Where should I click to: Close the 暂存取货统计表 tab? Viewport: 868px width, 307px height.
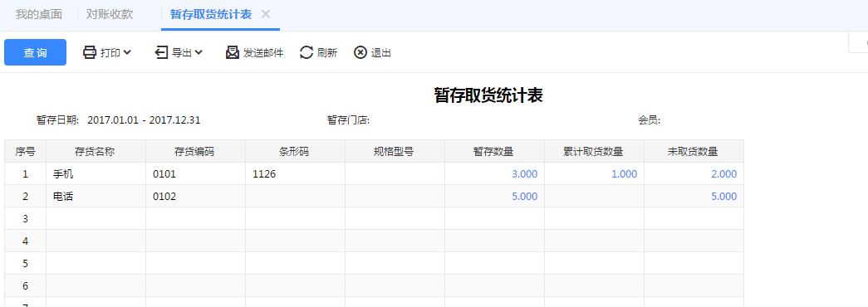point(266,14)
